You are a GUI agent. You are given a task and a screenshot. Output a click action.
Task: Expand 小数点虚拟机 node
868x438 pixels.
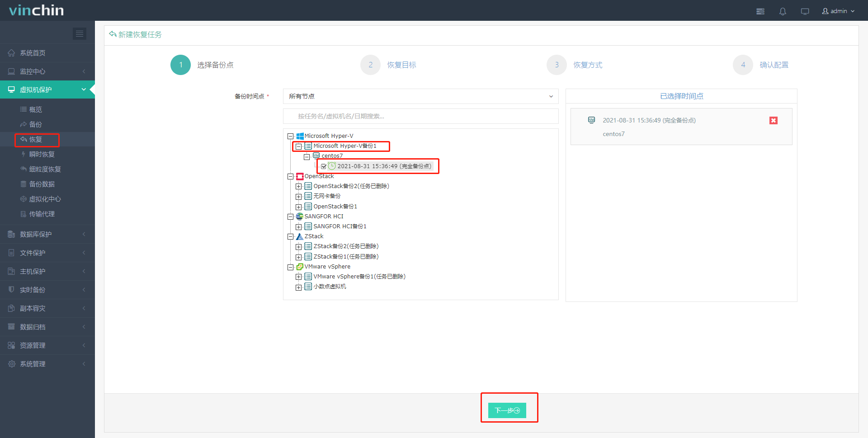299,287
